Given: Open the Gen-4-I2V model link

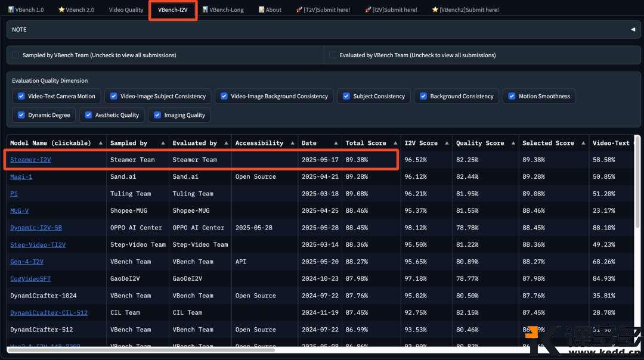Looking at the screenshot, I should 27,262.
